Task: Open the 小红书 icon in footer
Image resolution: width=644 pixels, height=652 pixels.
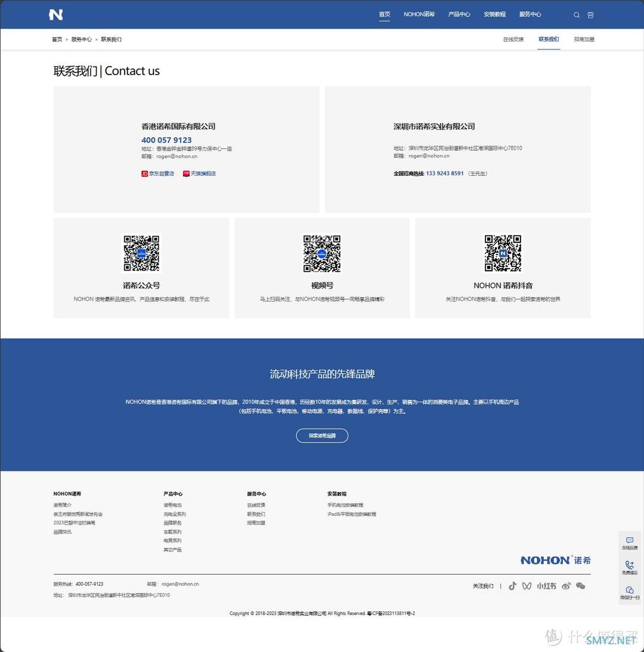Action: [x=546, y=586]
